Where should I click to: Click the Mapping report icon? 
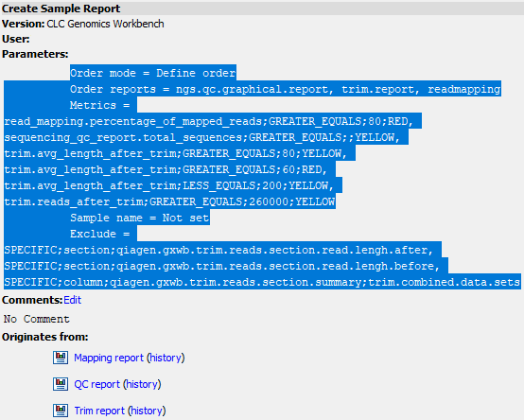pos(61,358)
